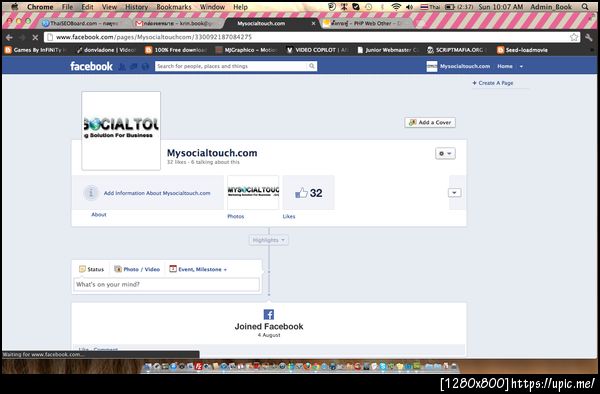Viewport: 600px width, 394px height.
Task: Open the Bluetooth menu bar icon
Action: 382,7
